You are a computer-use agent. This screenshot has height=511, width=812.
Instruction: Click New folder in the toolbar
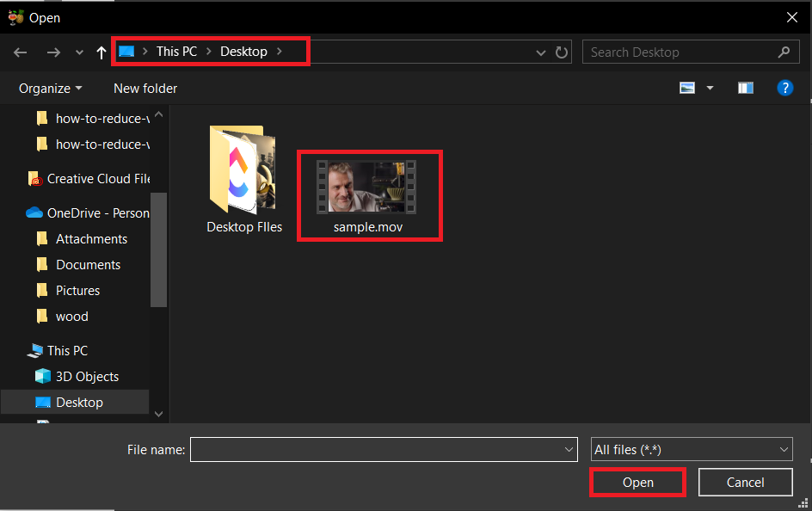pyautogui.click(x=145, y=88)
